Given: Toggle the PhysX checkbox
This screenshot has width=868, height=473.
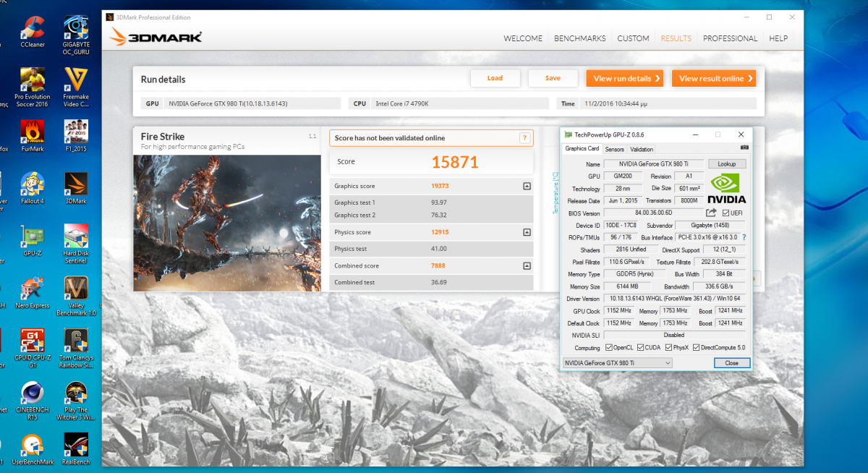Looking at the screenshot, I should pos(668,348).
